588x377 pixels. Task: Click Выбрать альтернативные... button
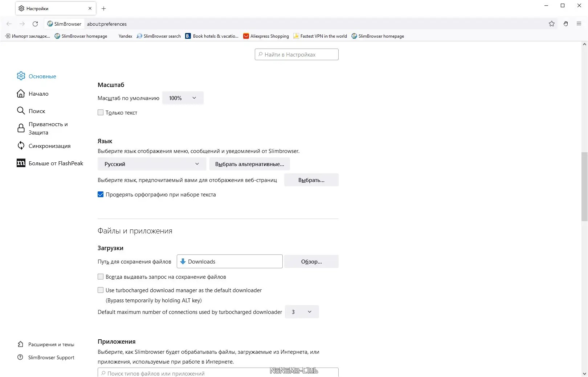[x=249, y=164]
